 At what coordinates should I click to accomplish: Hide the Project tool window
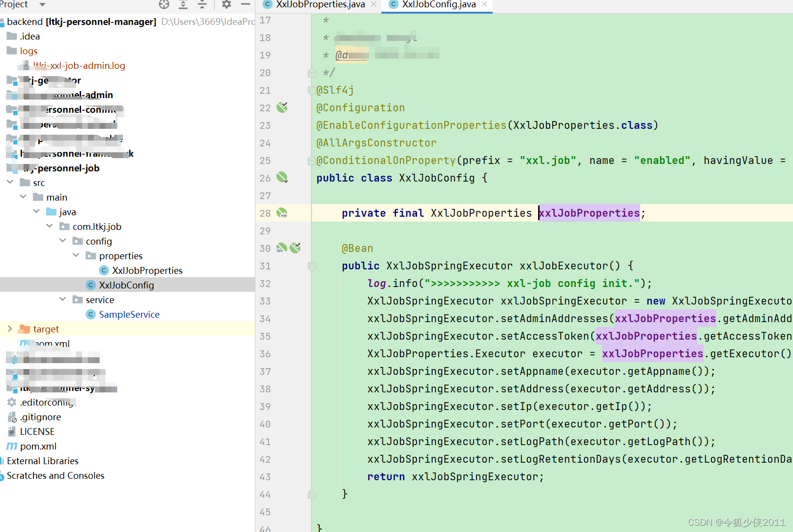[246, 4]
